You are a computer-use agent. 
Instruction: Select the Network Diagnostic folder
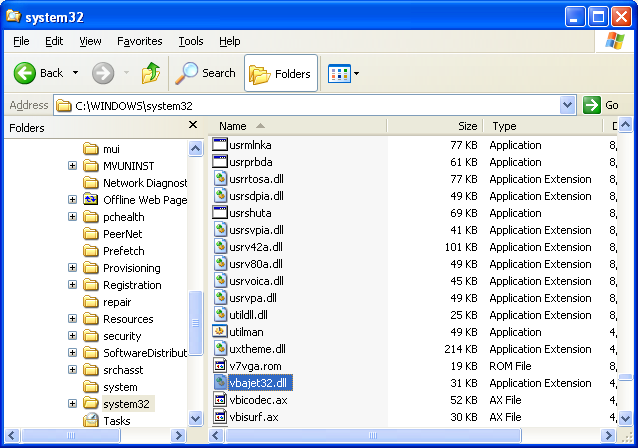click(135, 183)
